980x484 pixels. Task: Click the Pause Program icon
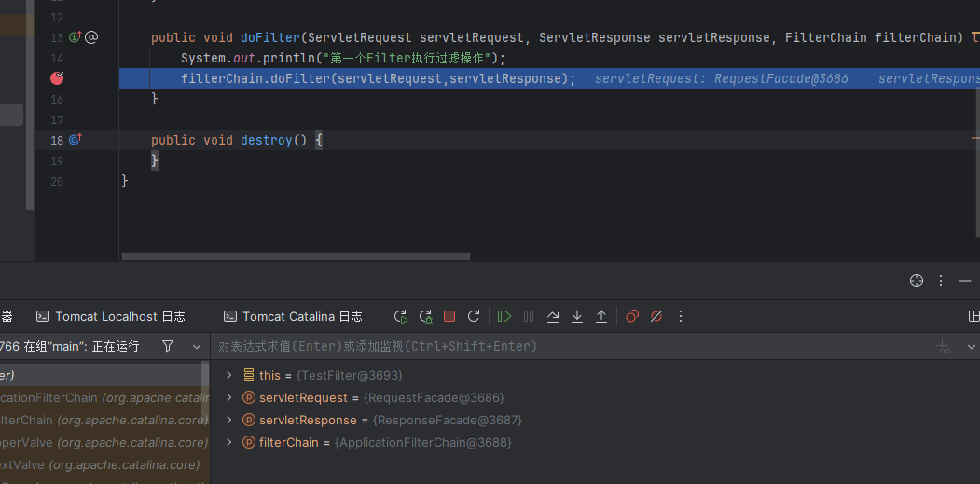[529, 317]
